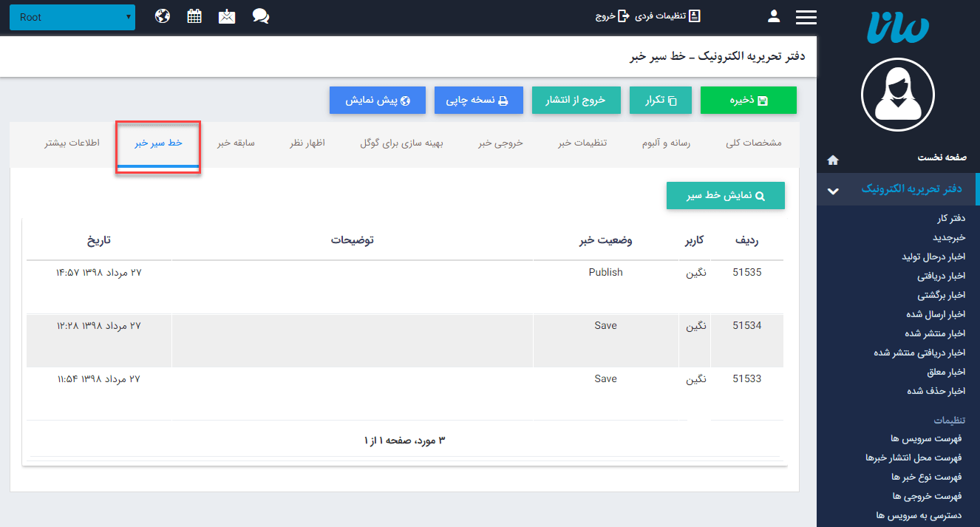Click the green ذخیره save button
980x527 pixels.
click(748, 100)
